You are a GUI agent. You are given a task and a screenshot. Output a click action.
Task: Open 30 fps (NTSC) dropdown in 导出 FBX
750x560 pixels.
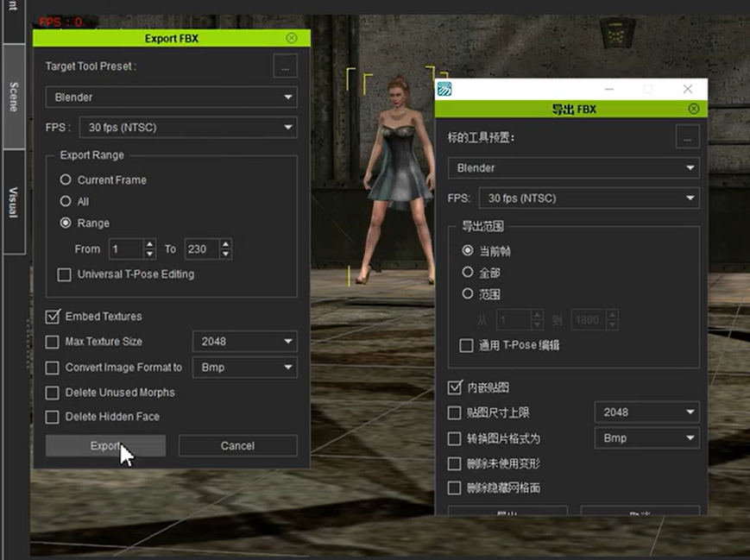click(x=589, y=198)
